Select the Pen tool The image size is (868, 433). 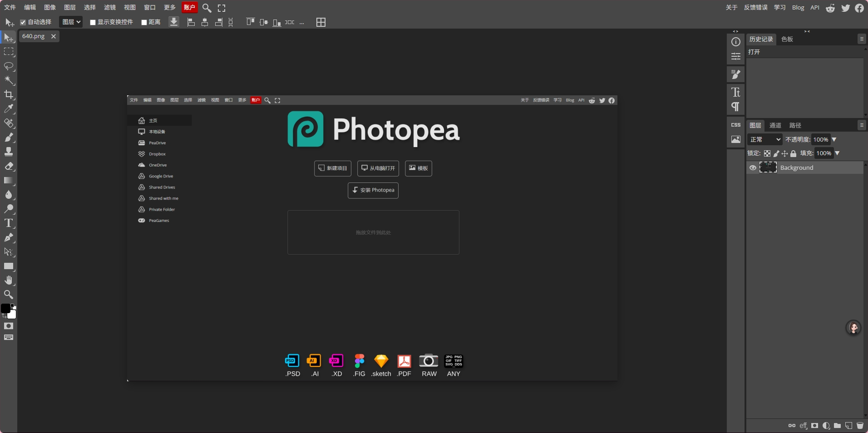click(9, 237)
